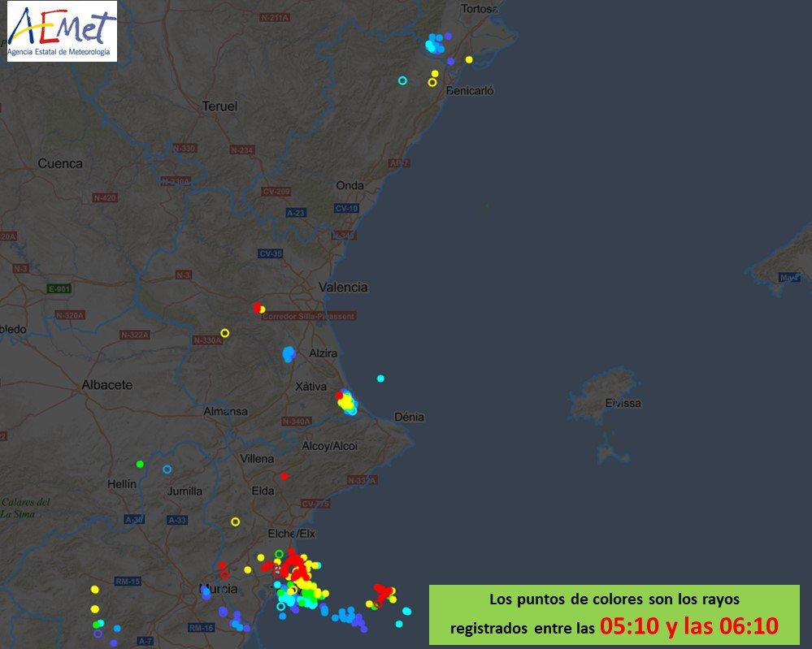The image size is (812, 649).
Task: Select hollow yellow circle north of Elche/Elx
Action: point(236,521)
